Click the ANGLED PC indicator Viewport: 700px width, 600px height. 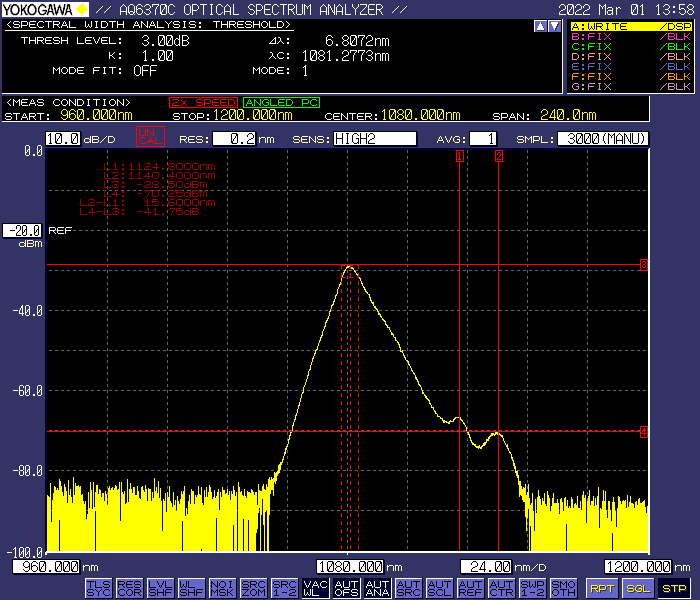[x=281, y=103]
